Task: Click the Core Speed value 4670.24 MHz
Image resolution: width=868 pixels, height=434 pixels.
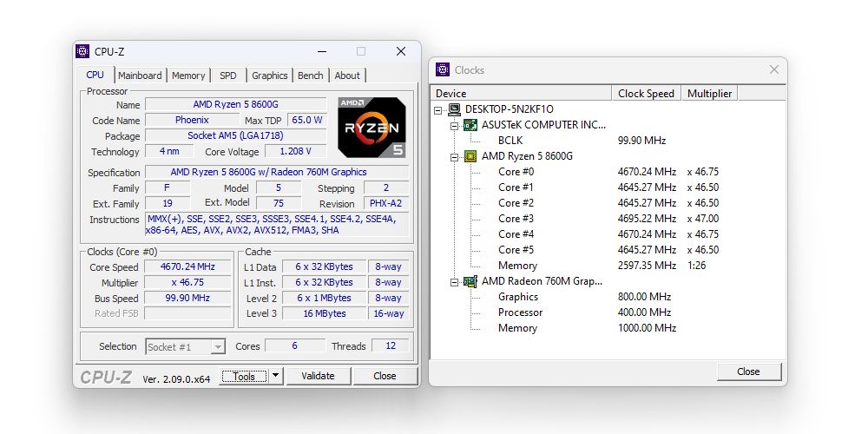Action: [x=187, y=266]
